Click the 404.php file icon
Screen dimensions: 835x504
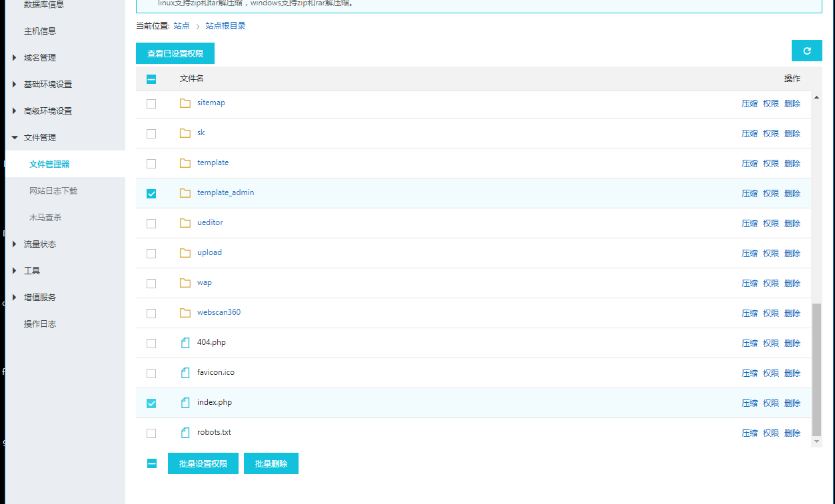(185, 343)
